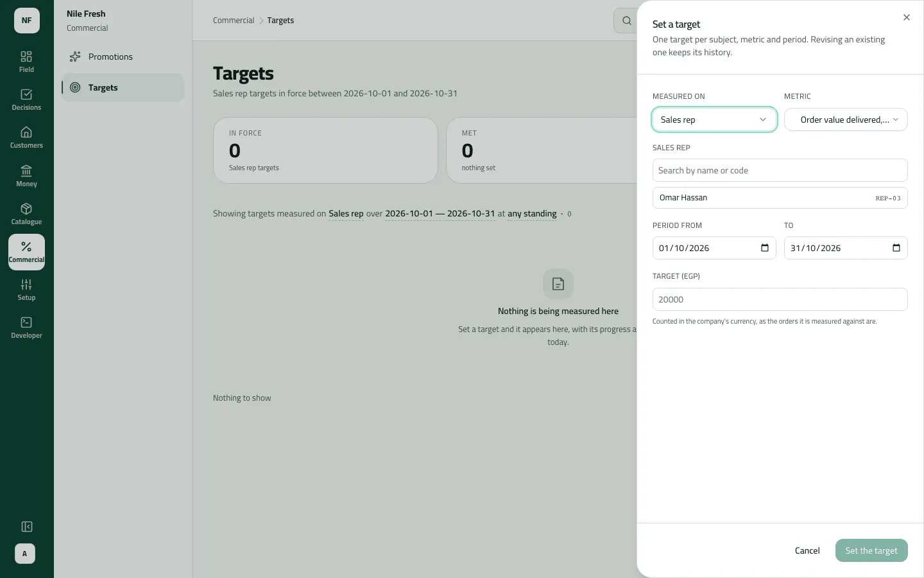Open the Setup section
The width and height of the screenshot is (924, 578).
(x=26, y=290)
